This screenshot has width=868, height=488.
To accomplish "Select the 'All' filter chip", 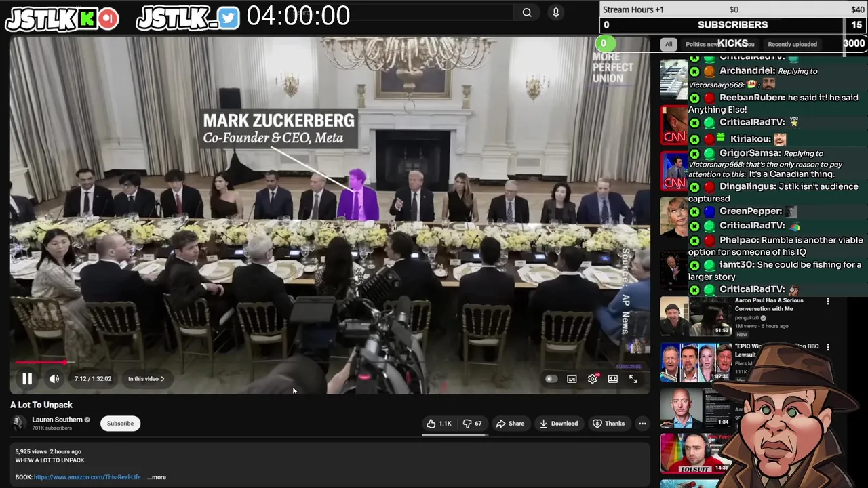I will (669, 44).
